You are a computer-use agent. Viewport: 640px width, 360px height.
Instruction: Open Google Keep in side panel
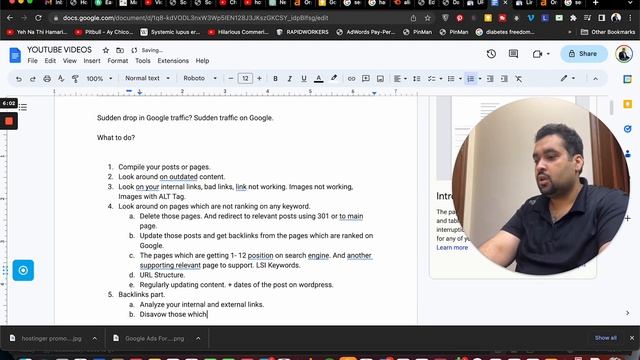pyautogui.click(x=628, y=104)
